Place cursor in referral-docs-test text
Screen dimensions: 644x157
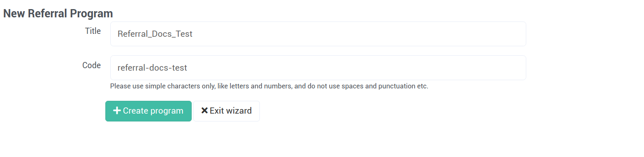152,68
